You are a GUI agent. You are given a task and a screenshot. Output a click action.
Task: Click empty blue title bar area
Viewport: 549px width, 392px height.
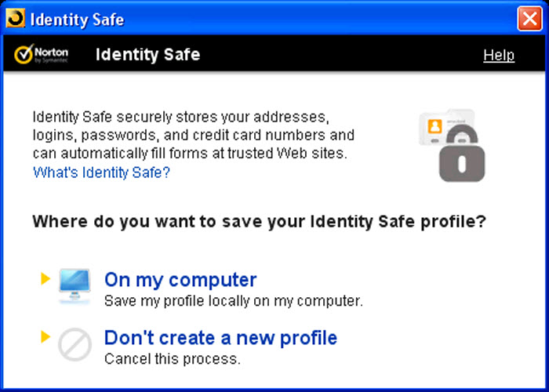[x=314, y=19]
